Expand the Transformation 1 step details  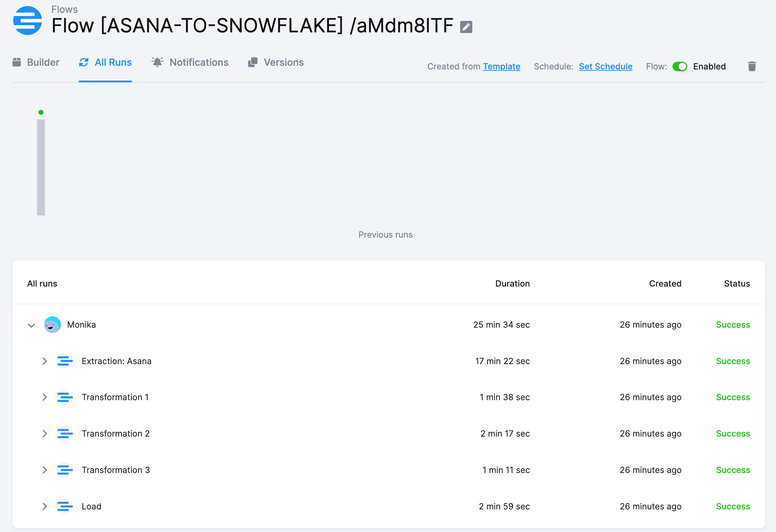(44, 397)
